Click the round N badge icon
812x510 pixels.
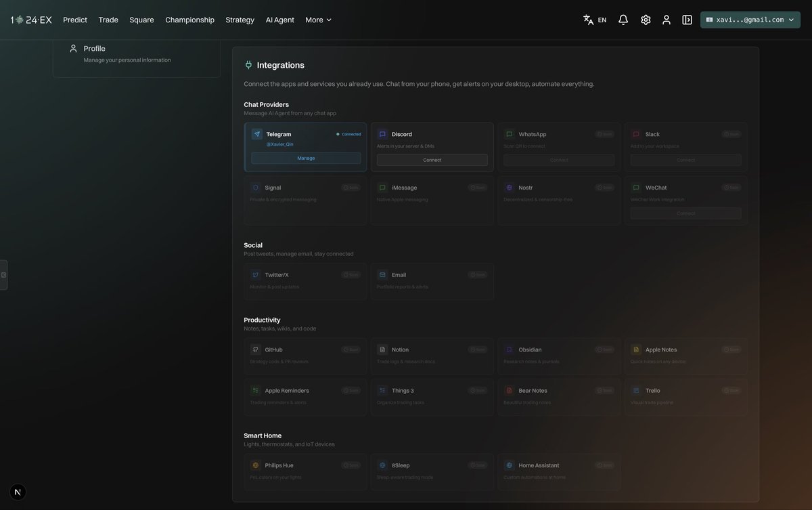click(18, 492)
